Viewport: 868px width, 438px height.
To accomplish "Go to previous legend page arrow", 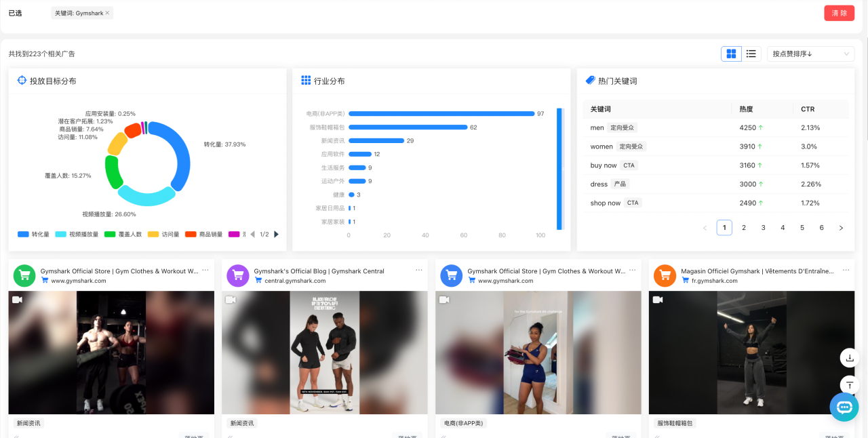I will [x=253, y=235].
